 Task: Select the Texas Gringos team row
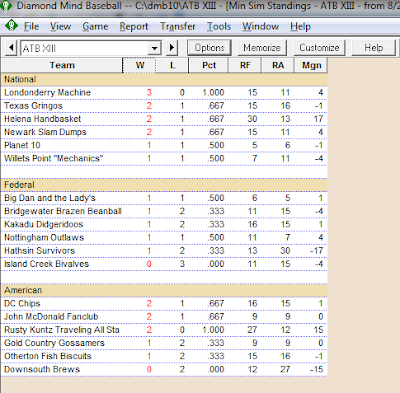pos(164,106)
